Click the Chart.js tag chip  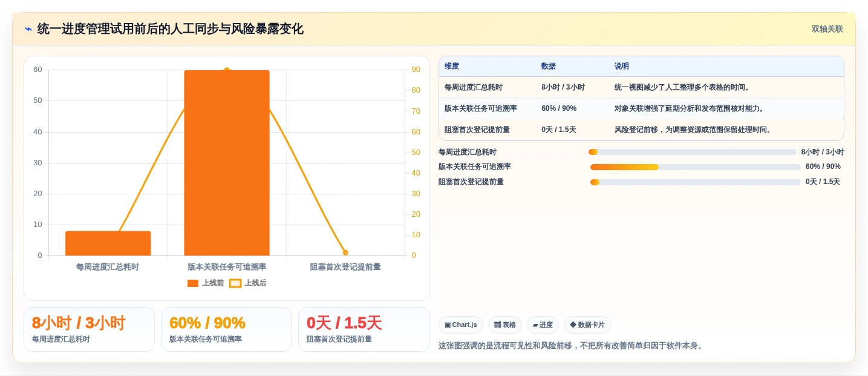pyautogui.click(x=461, y=325)
